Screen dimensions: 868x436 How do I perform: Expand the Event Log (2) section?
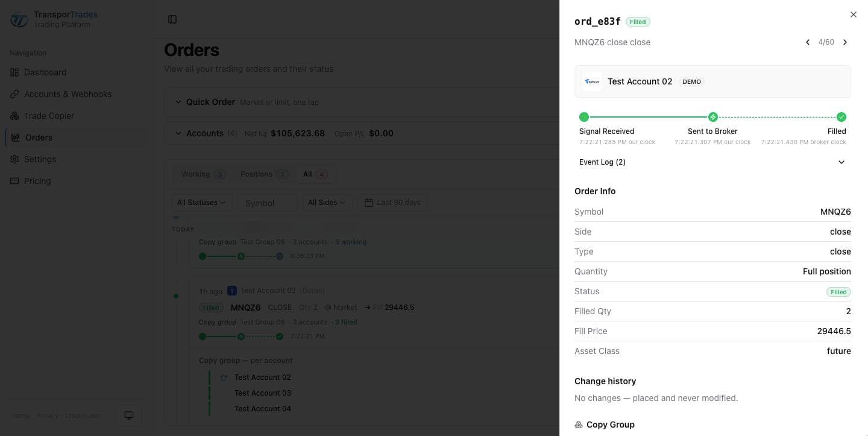tap(712, 162)
